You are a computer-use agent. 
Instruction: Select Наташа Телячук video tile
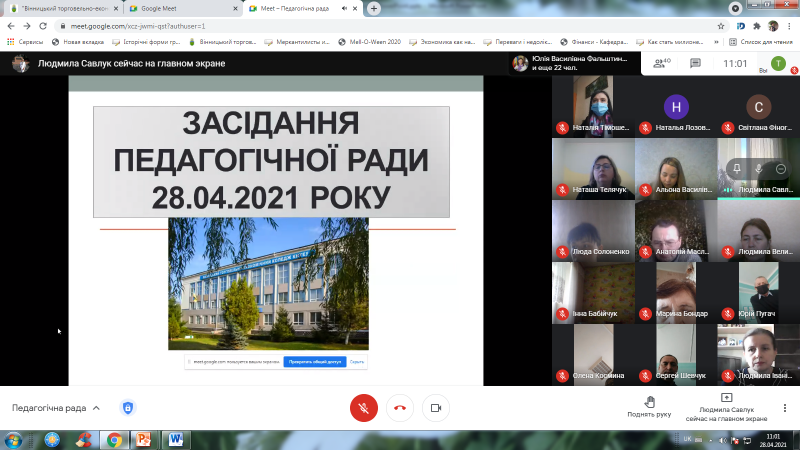pos(593,169)
